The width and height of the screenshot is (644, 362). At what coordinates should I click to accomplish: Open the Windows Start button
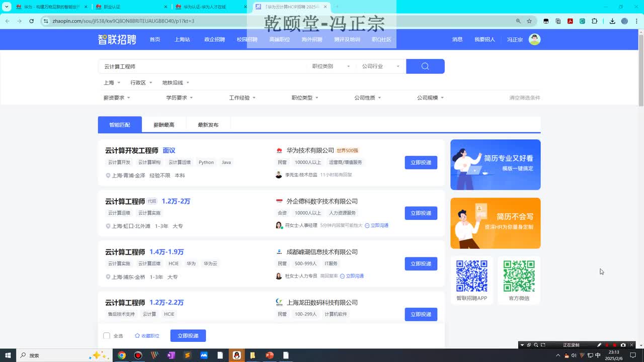coord(8,355)
